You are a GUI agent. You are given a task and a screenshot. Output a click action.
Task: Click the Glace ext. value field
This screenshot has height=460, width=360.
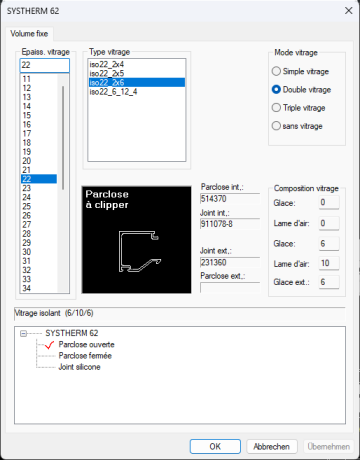329,282
